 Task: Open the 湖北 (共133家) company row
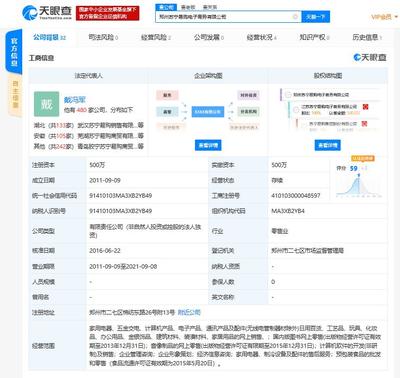(x=88, y=125)
